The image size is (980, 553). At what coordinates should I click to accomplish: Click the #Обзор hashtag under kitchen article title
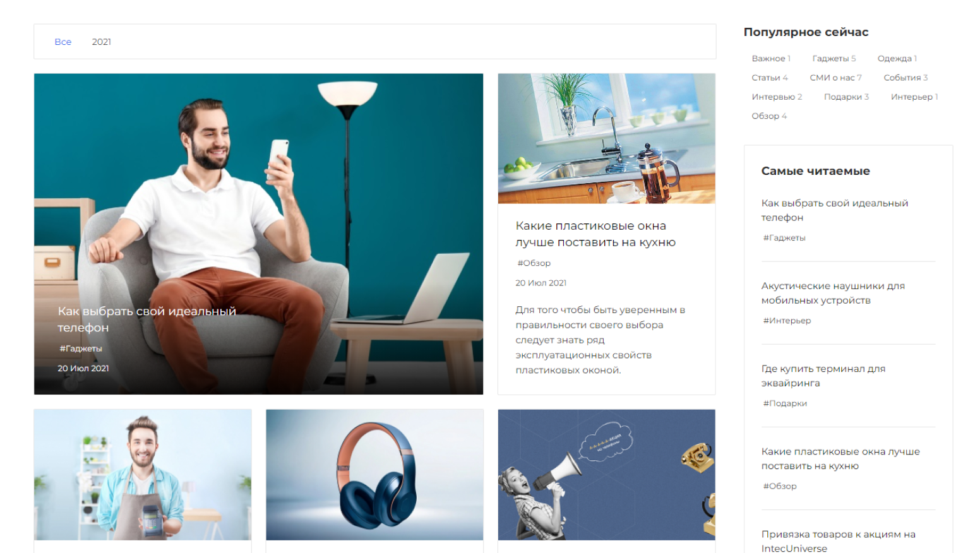[x=534, y=263]
